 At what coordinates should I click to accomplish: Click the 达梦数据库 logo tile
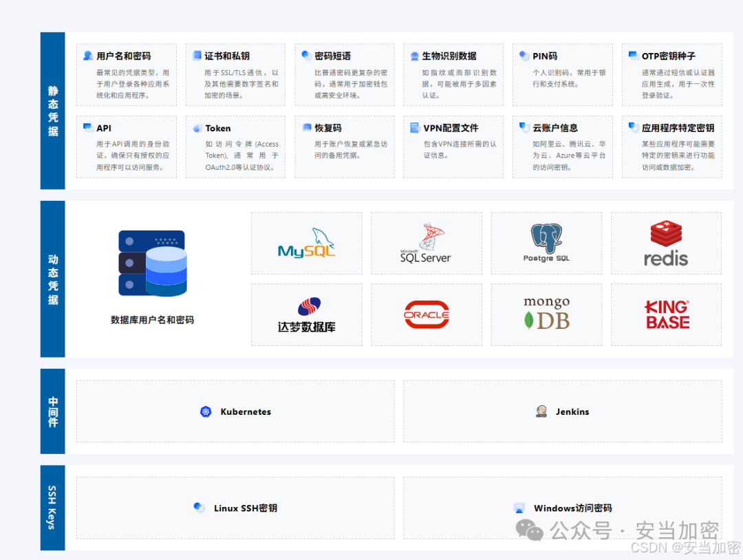306,315
